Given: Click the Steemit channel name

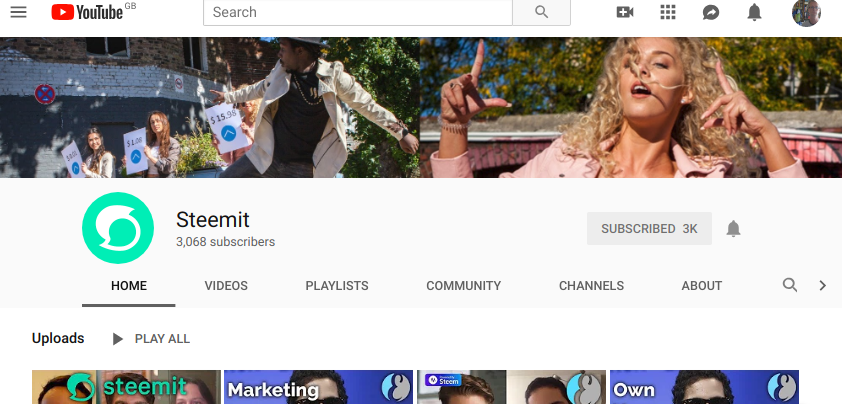Looking at the screenshot, I should coord(213,220).
